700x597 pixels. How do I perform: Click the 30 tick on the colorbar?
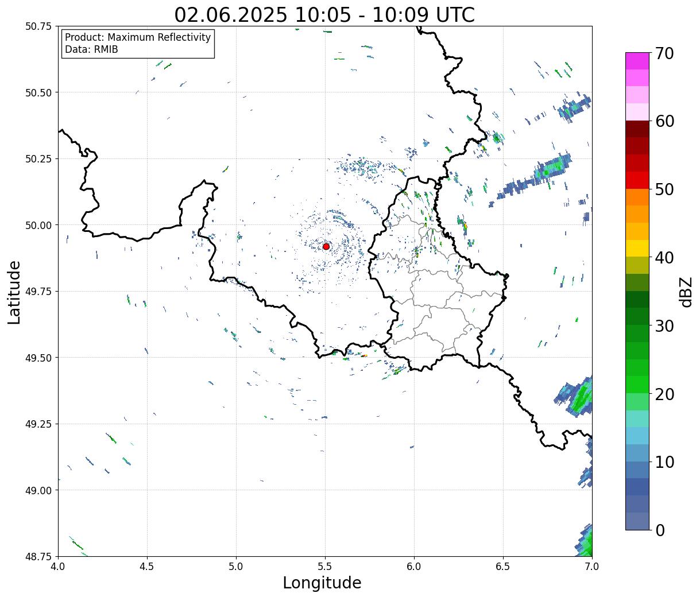coord(664,325)
